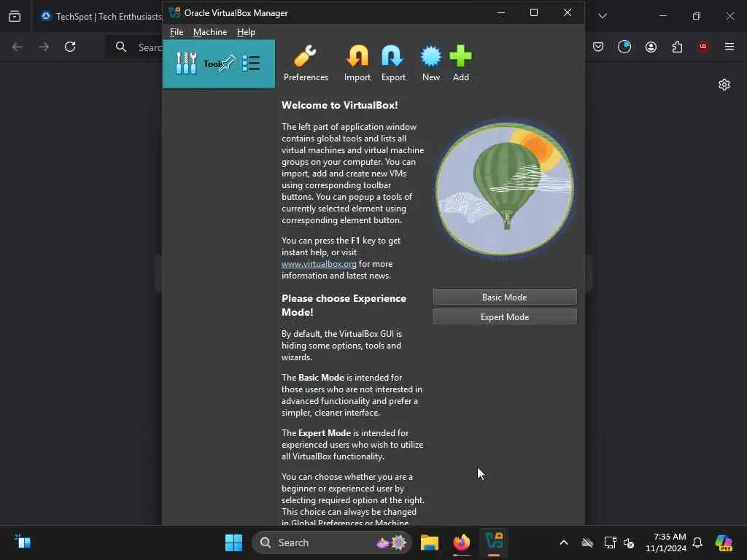Open the Machine menu
Viewport: 747px width, 560px height.
209,32
